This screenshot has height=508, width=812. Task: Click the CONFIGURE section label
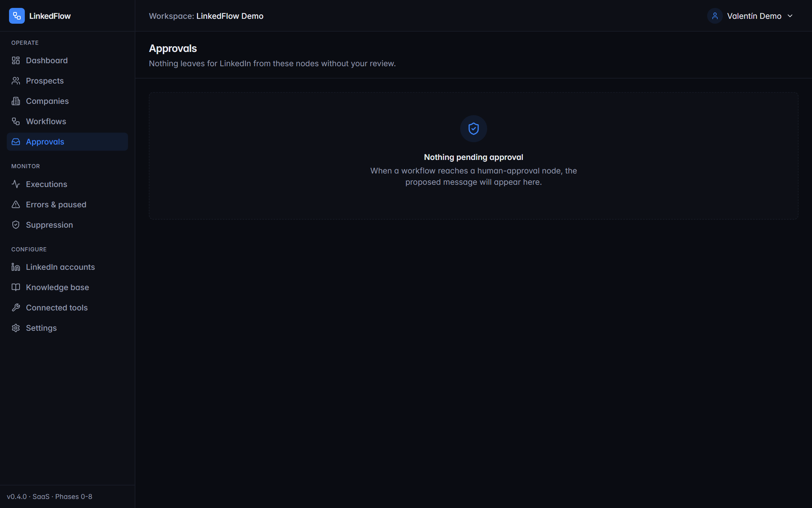(x=29, y=249)
